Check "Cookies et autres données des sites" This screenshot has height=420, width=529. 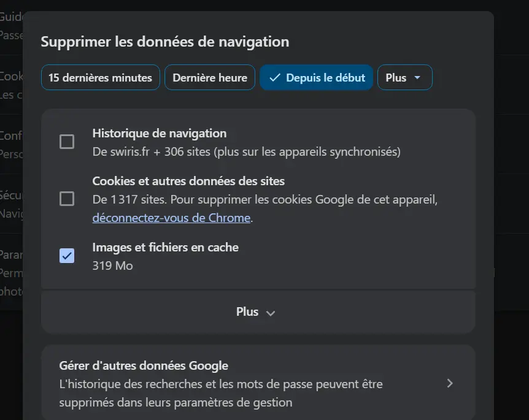tap(67, 199)
